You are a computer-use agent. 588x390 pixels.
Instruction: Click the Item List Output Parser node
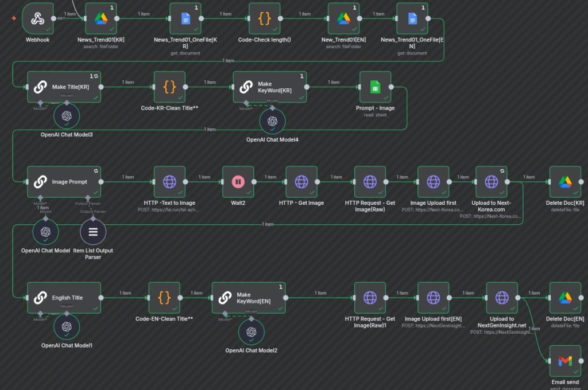(92, 232)
